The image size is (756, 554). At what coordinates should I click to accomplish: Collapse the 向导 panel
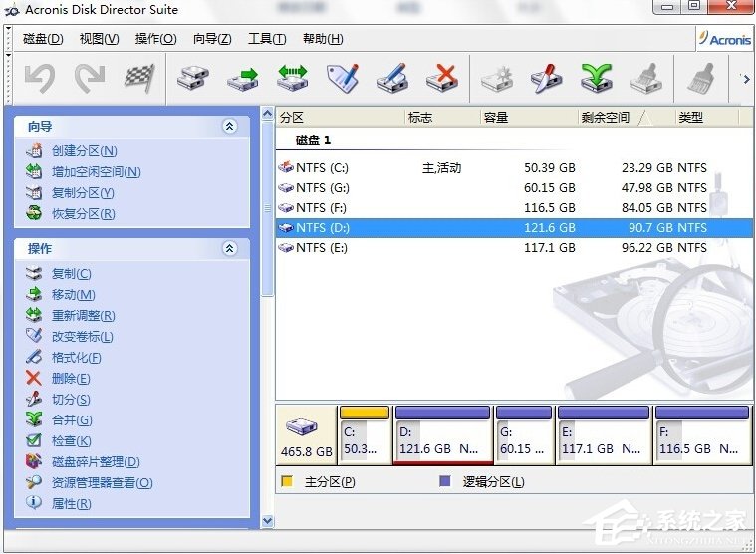tap(230, 127)
